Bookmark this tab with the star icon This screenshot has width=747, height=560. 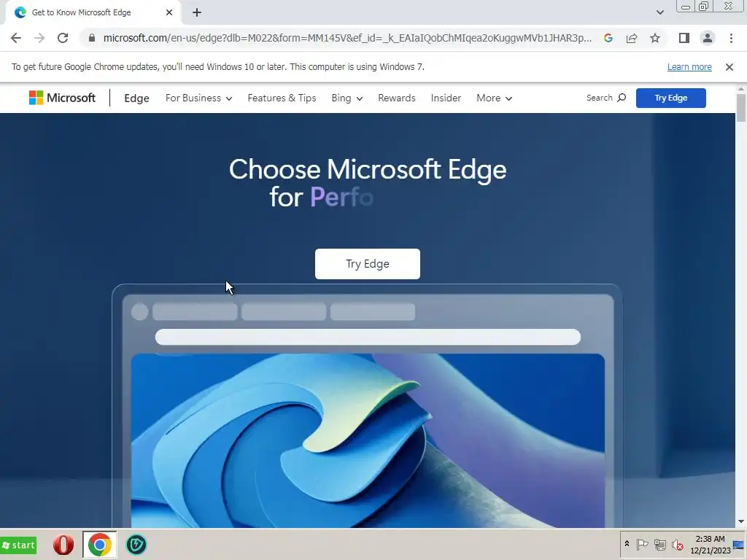tap(655, 38)
